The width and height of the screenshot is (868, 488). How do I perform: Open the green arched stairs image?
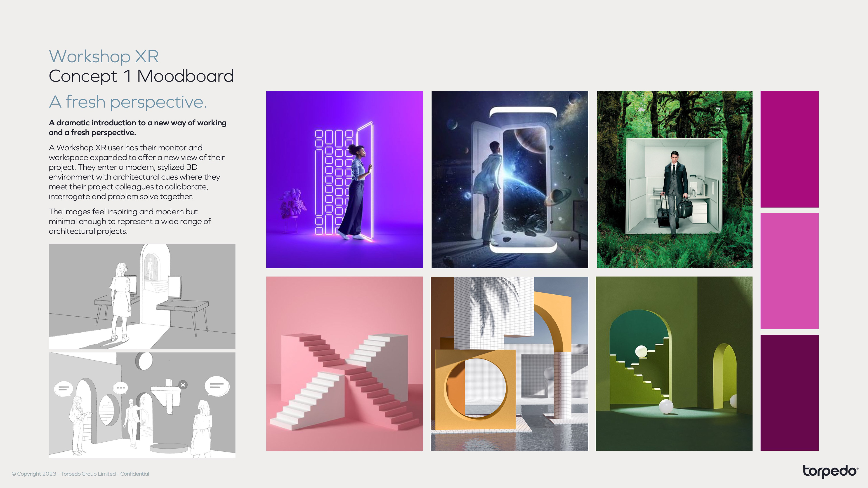[674, 363]
